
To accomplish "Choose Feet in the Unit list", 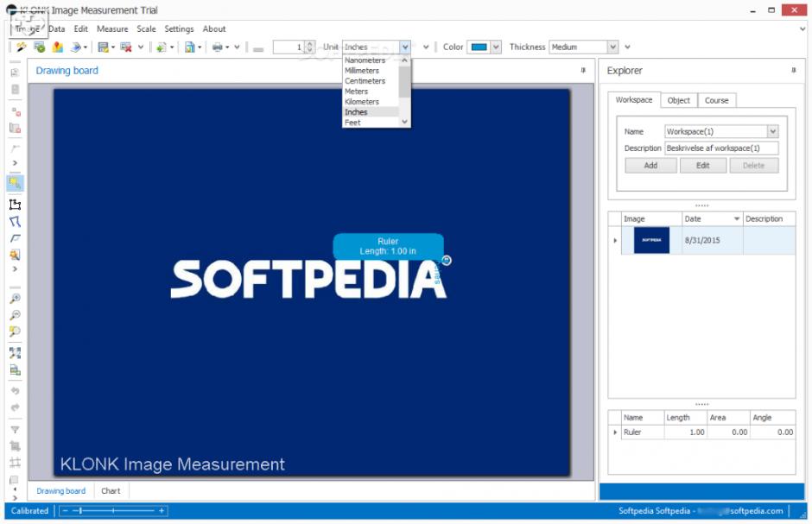I will click(x=352, y=123).
